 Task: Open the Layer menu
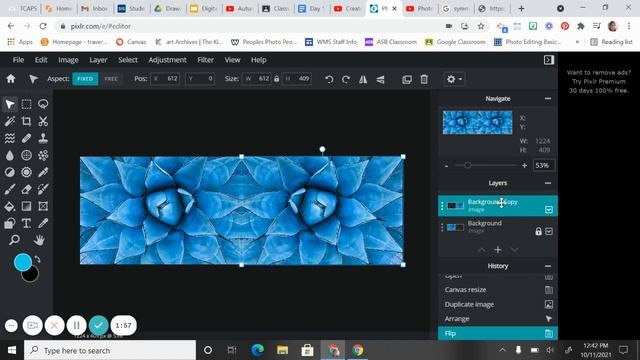[x=98, y=60]
